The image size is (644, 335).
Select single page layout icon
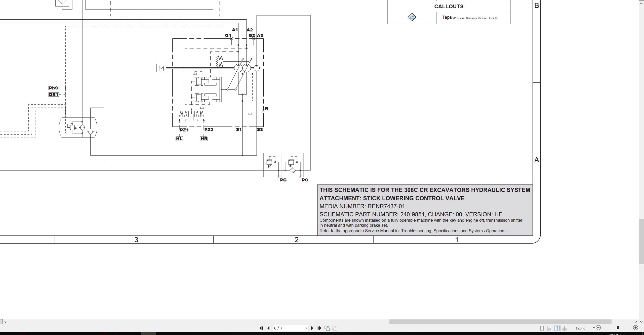click(x=542, y=328)
